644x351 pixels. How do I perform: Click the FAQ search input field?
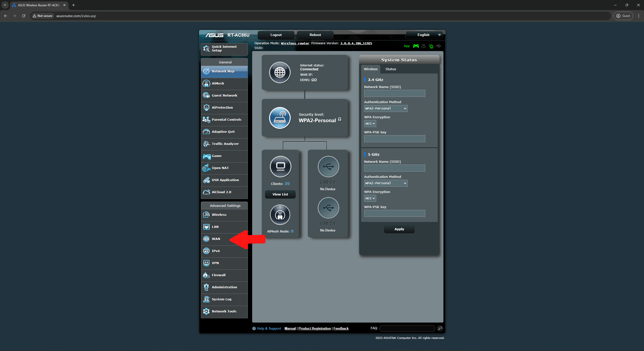pyautogui.click(x=407, y=328)
